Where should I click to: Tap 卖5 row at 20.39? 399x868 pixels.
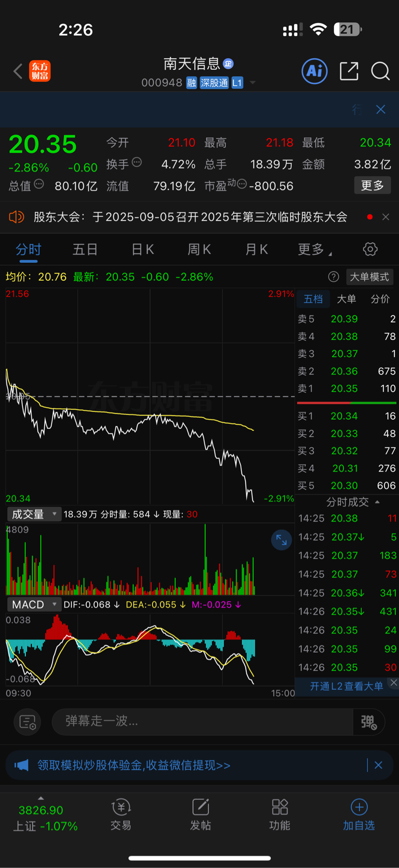[347, 319]
